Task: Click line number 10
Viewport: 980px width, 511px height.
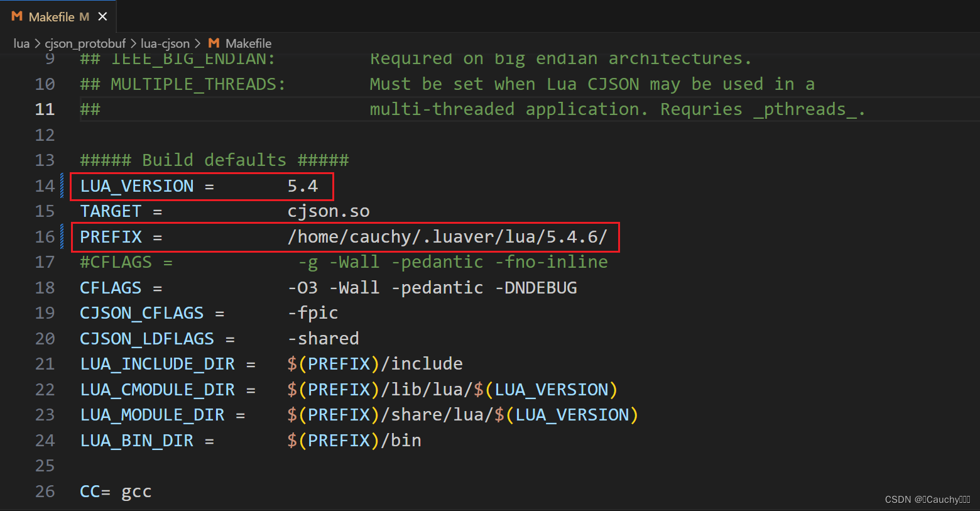Action: pyautogui.click(x=45, y=84)
